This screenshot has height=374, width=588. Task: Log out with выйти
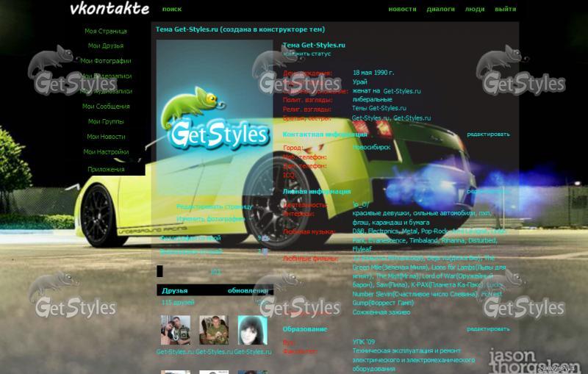click(505, 9)
